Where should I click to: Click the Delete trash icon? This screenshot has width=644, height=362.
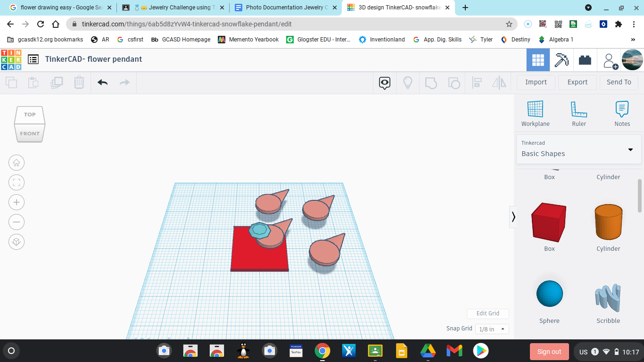coord(79,82)
